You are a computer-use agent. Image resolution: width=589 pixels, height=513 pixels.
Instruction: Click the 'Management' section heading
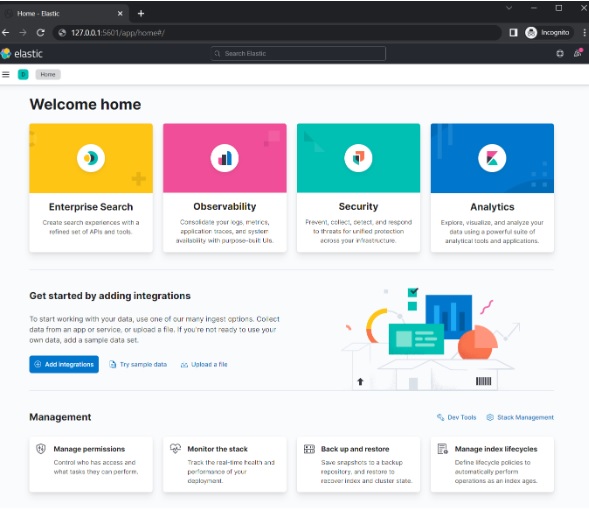[x=60, y=417]
